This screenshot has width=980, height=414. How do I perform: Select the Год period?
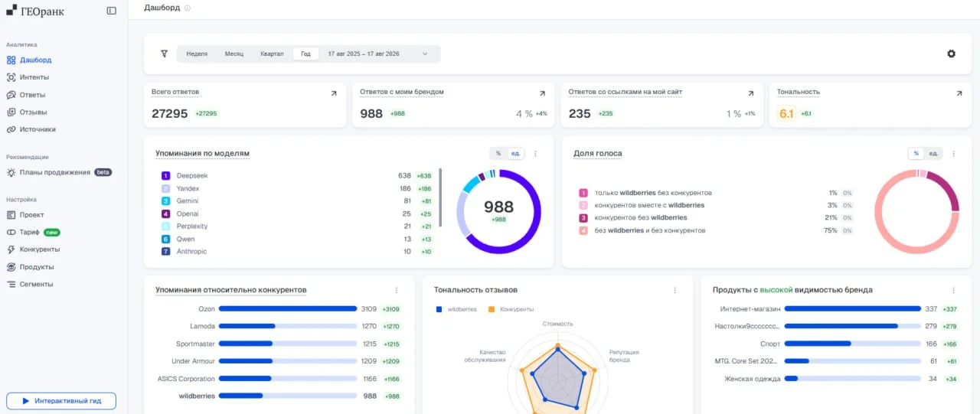pyautogui.click(x=305, y=54)
